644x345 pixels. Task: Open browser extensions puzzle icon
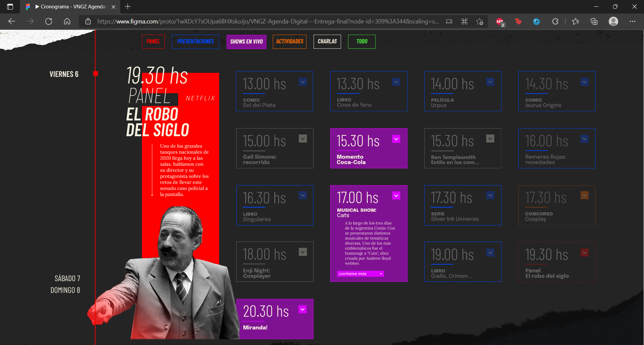[x=555, y=21]
